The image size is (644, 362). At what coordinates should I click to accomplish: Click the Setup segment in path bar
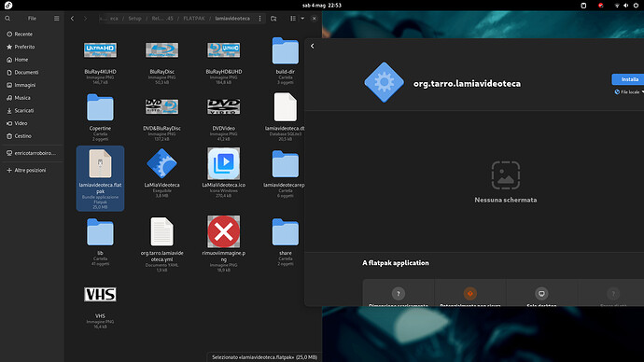[x=134, y=19]
